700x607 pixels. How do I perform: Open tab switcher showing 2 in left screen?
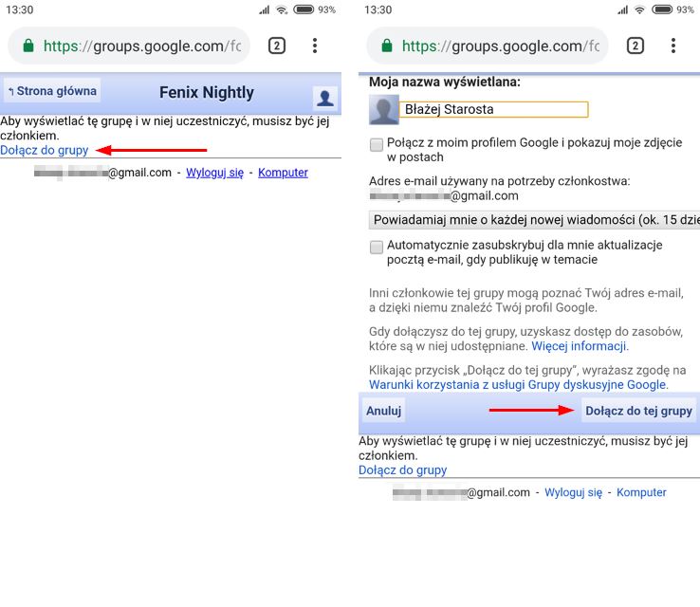[x=277, y=46]
